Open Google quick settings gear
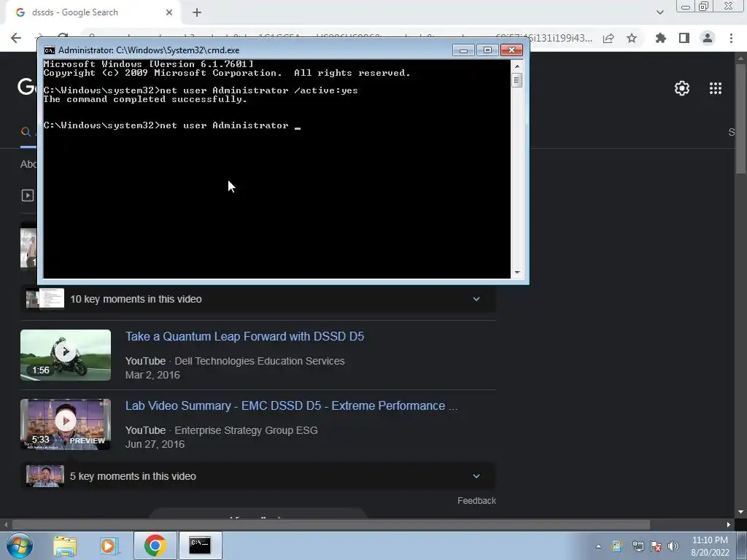 click(x=682, y=88)
